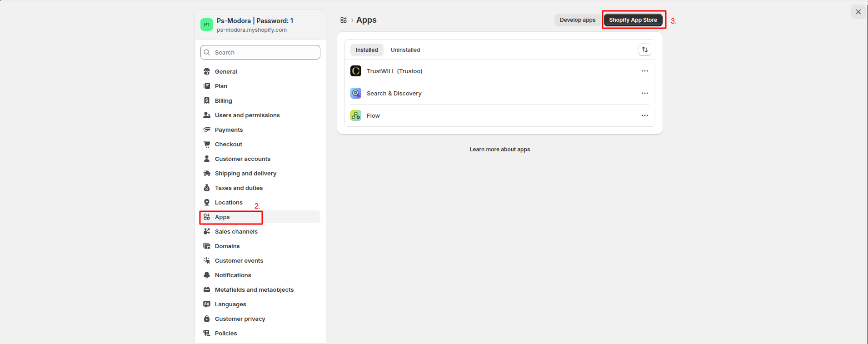Follow the Learn more about apps link
The width and height of the screenshot is (868, 344).
500,150
